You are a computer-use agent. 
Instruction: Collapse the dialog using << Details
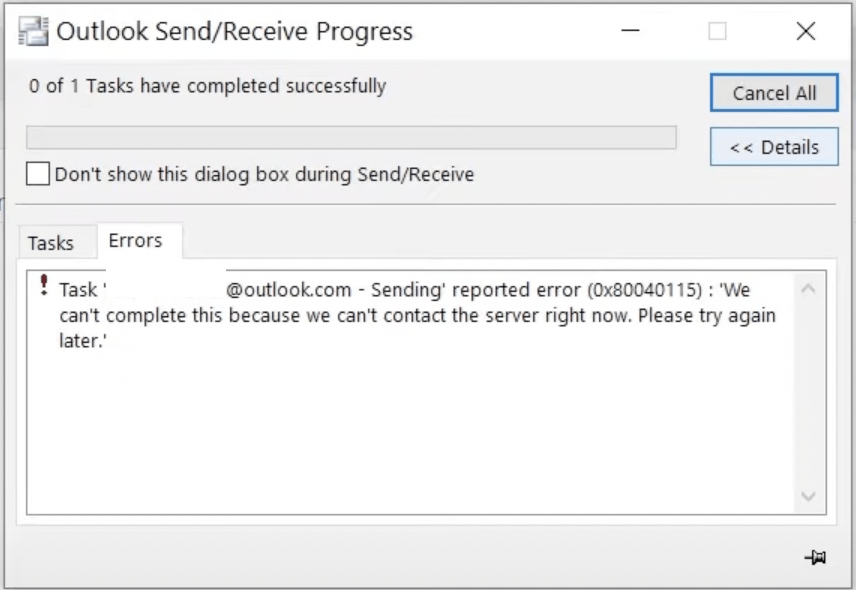pos(774,147)
